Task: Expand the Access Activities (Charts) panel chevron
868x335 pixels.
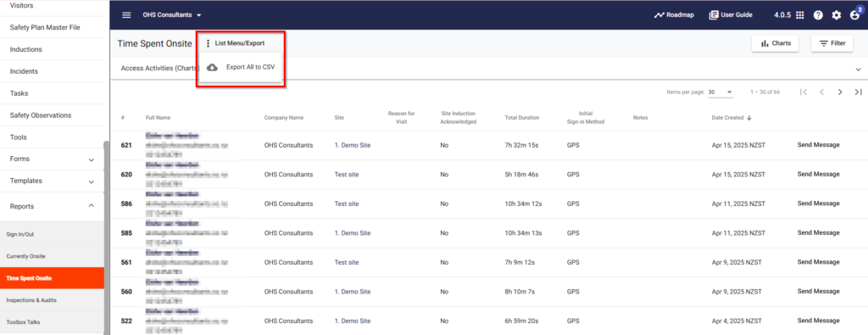Action: [858, 70]
